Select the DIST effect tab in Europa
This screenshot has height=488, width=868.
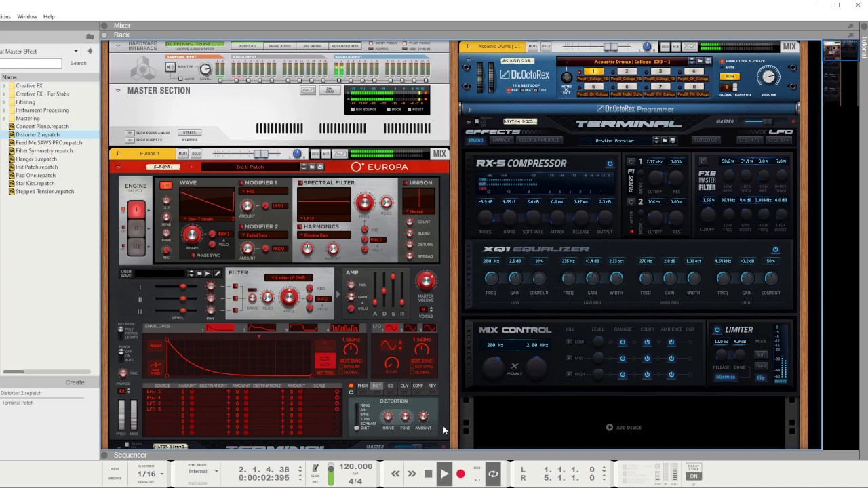(x=376, y=386)
